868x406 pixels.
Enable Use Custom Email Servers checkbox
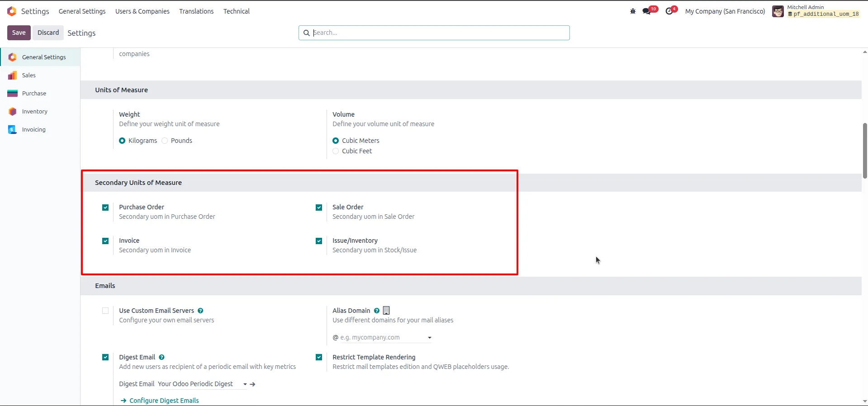click(105, 311)
